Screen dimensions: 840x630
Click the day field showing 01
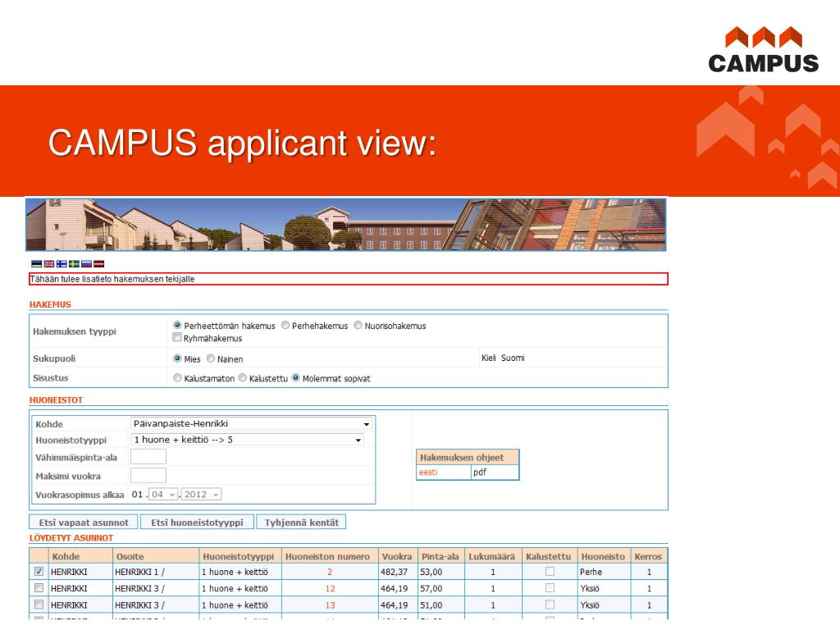137,495
